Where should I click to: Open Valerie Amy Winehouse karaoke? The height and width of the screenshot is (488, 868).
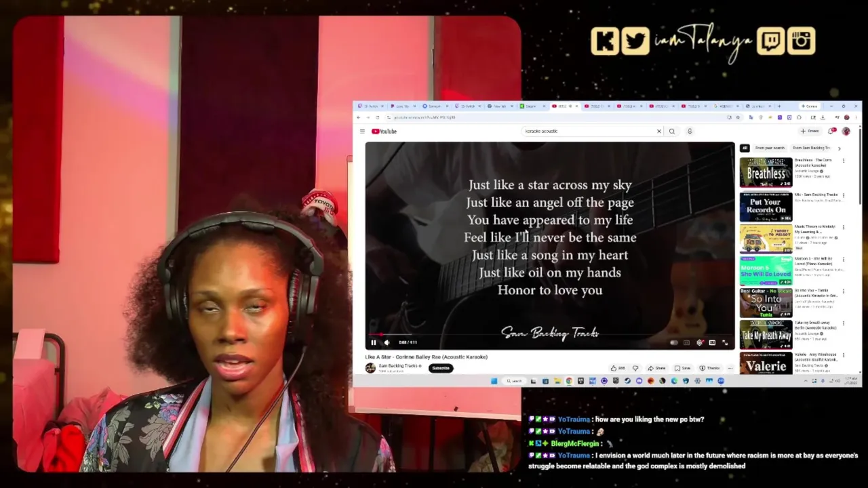point(766,363)
